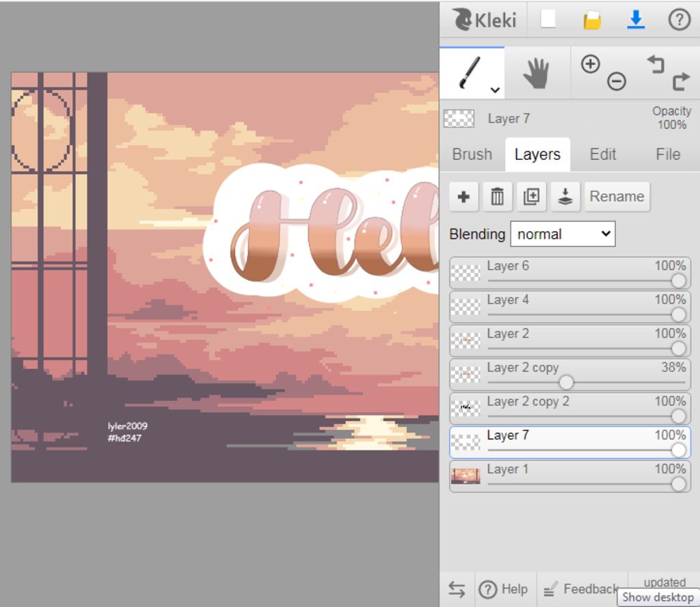The height and width of the screenshot is (607, 700).
Task: Add a new layer
Action: pos(463,196)
